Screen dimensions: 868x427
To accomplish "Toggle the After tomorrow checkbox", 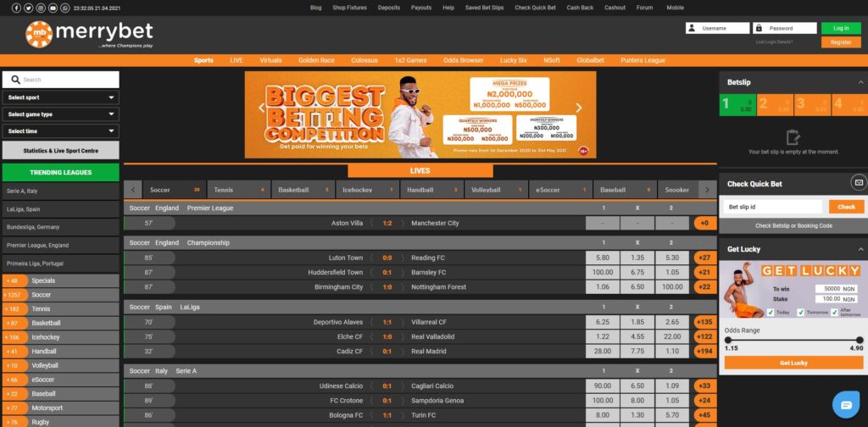I will coord(834,313).
